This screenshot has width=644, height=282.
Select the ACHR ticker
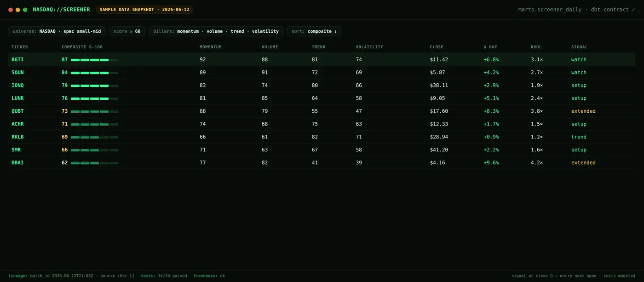[17, 124]
